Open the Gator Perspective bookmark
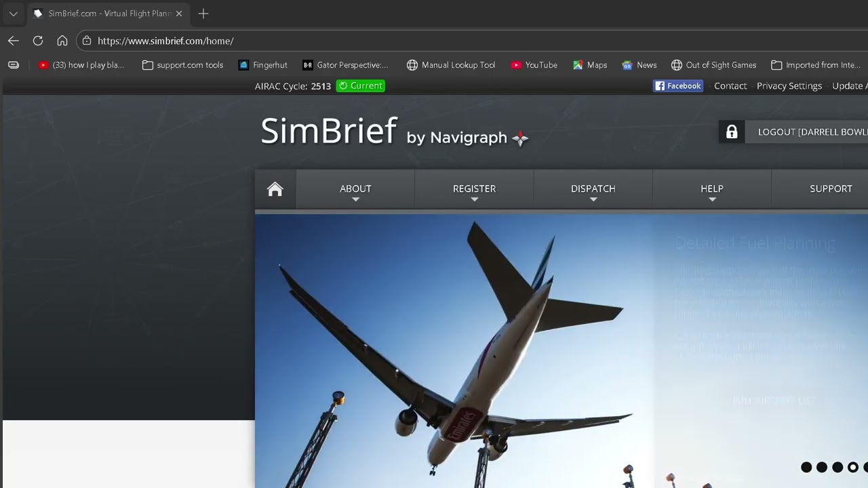 [x=346, y=65]
